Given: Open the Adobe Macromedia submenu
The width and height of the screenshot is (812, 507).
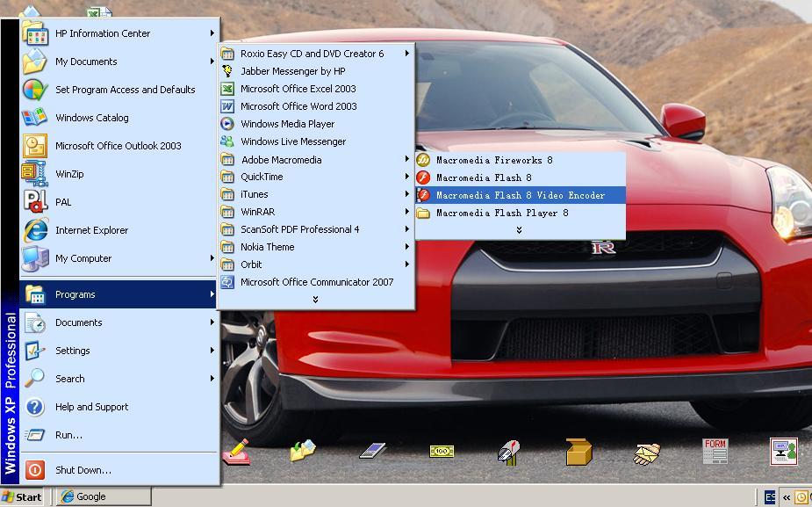Looking at the screenshot, I should tap(316, 160).
